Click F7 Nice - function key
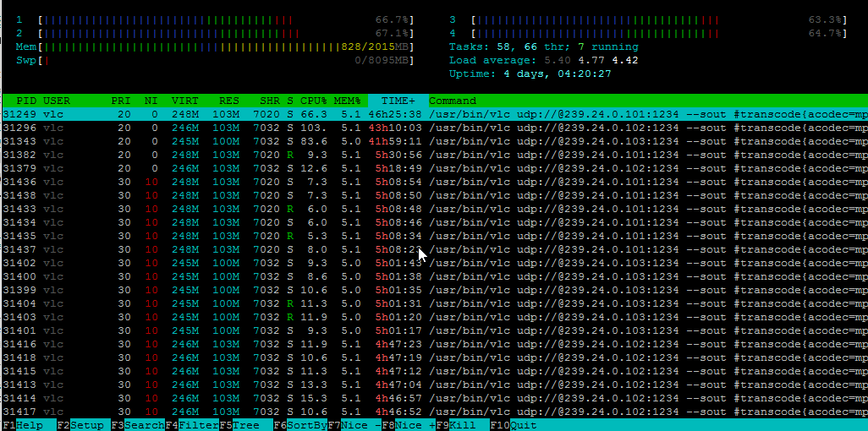The image size is (868, 431). [354, 425]
